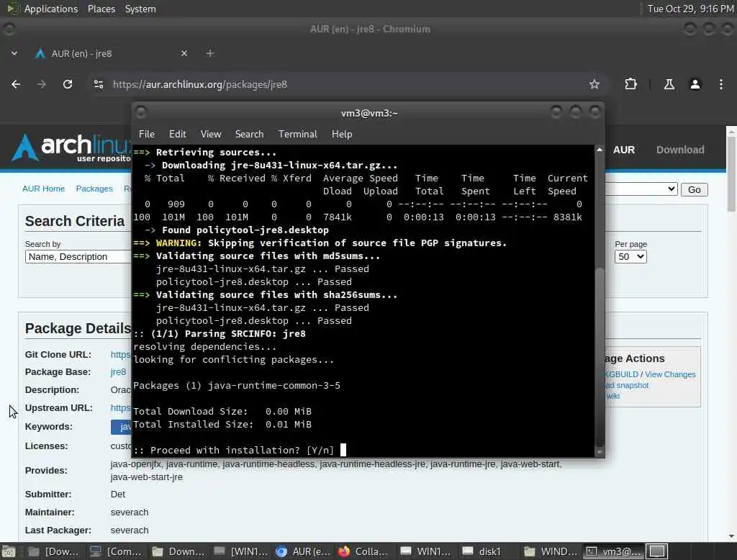Open the terminal File menu
The image size is (737, 560).
point(147,134)
